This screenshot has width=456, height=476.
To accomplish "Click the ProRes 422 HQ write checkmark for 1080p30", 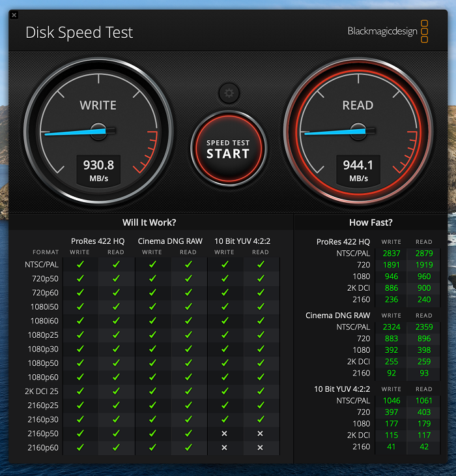I will pos(80,349).
